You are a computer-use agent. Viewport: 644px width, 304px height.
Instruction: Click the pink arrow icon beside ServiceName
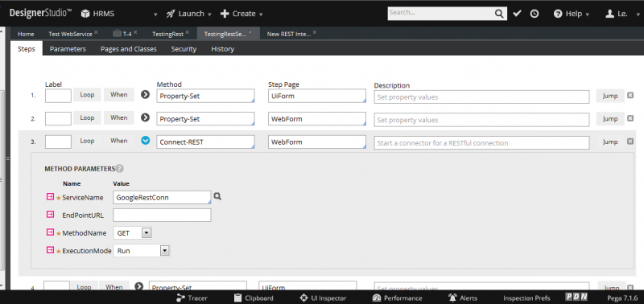tap(50, 197)
